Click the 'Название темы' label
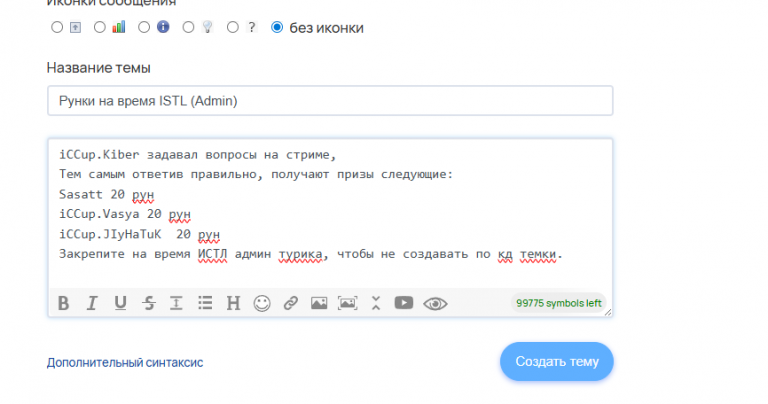The width and height of the screenshot is (768, 404). [98, 68]
